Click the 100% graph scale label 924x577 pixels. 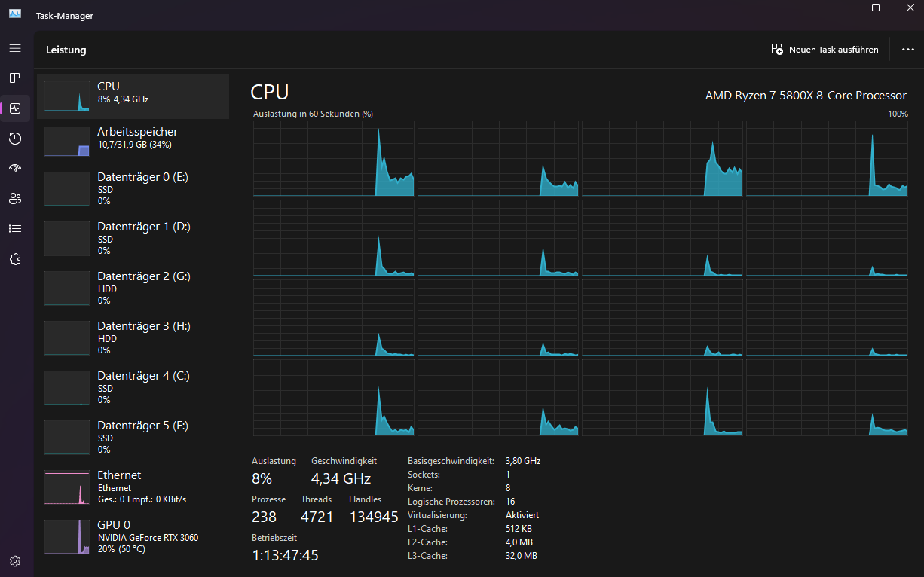pos(898,114)
